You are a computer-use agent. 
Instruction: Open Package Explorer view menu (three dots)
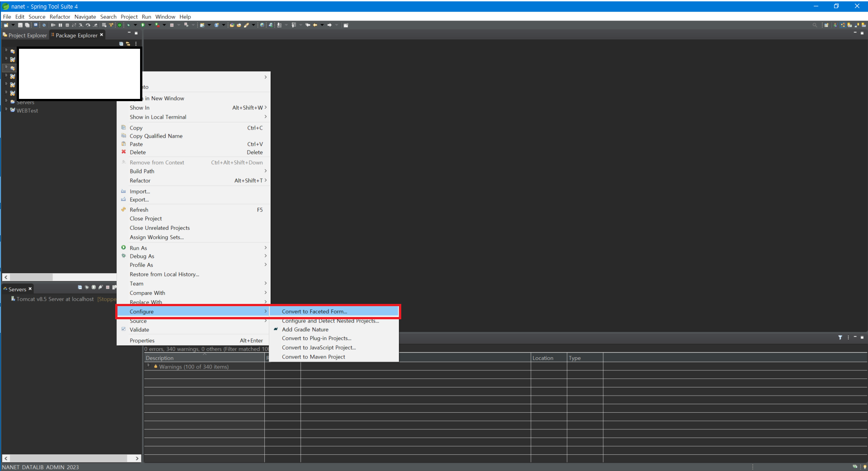pos(136,44)
